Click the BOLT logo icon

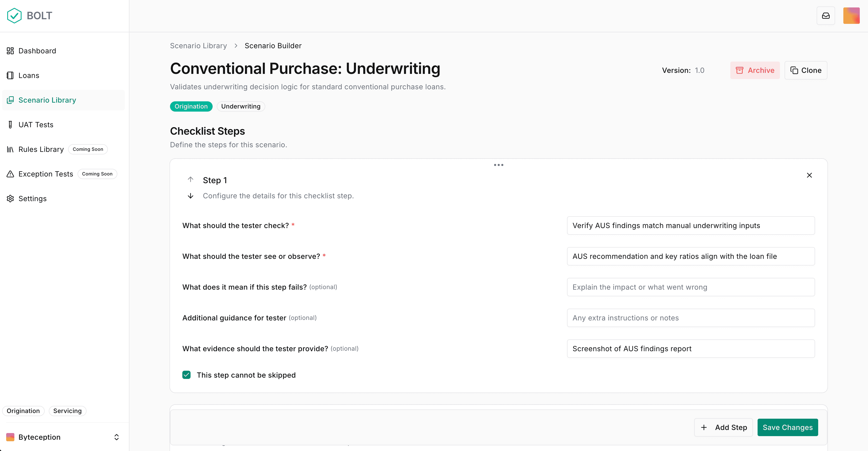(14, 15)
